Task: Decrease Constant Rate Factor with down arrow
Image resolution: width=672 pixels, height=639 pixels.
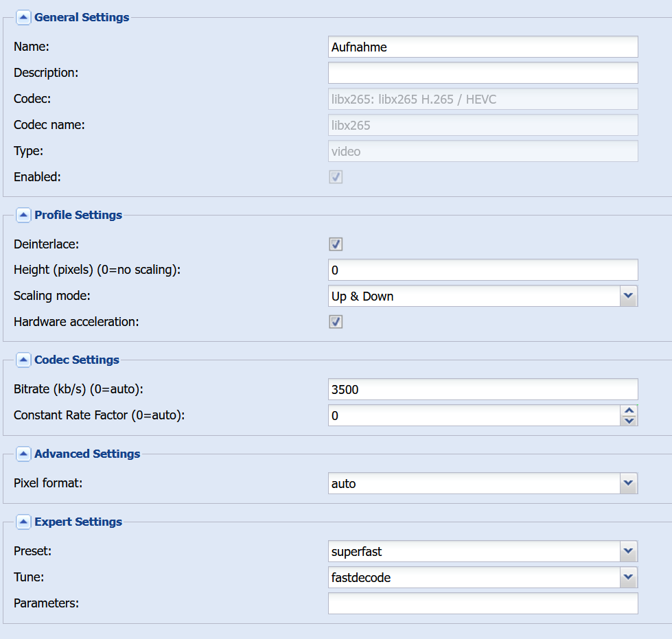Action: click(629, 421)
